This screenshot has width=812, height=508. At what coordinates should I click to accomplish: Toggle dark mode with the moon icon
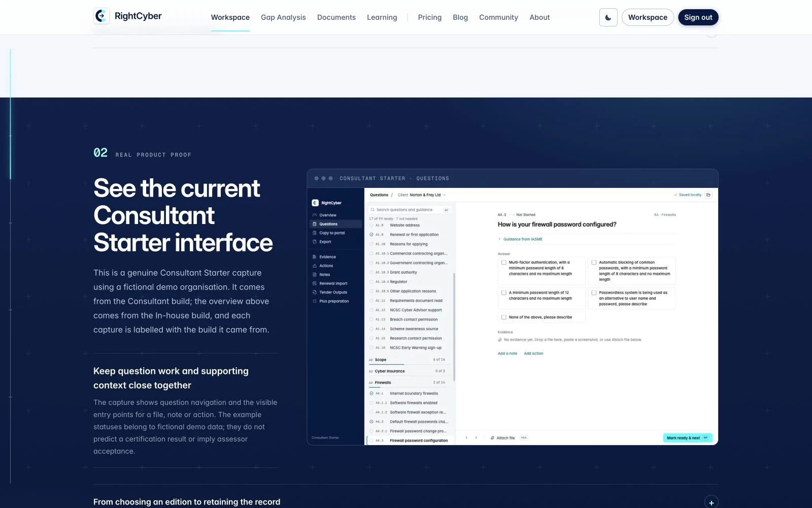coord(608,17)
